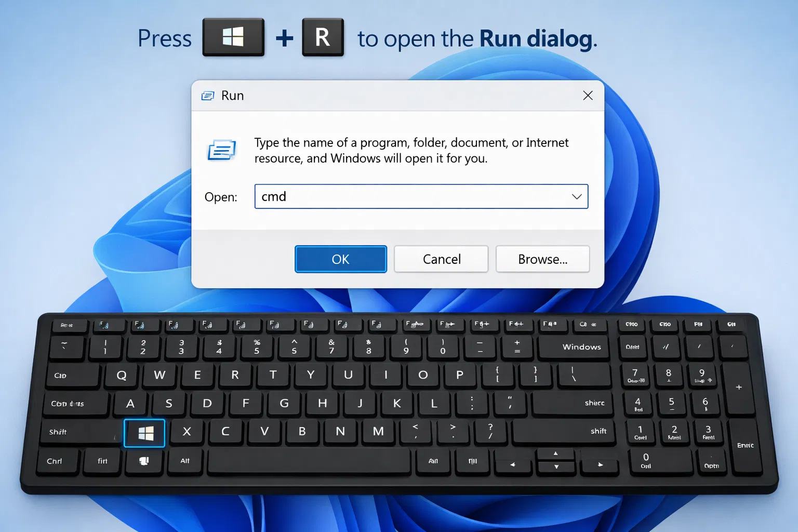Click the H key on the keyboard
Image resolution: width=798 pixels, height=532 pixels.
(322, 404)
